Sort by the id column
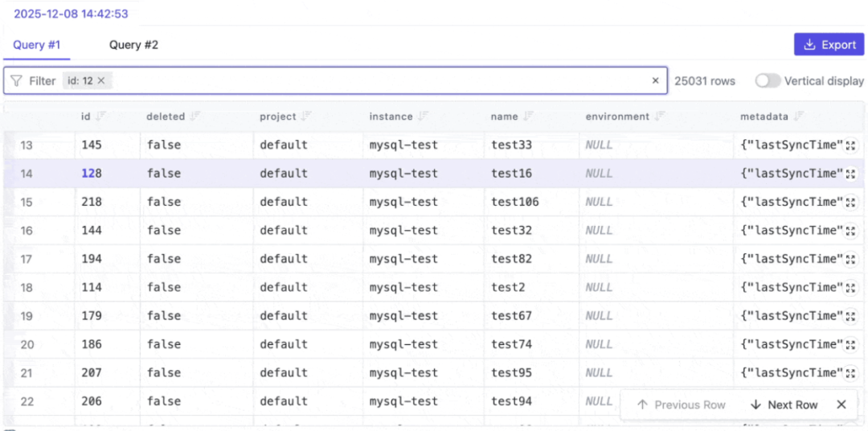Image resolution: width=868 pixels, height=431 pixels. [x=100, y=117]
